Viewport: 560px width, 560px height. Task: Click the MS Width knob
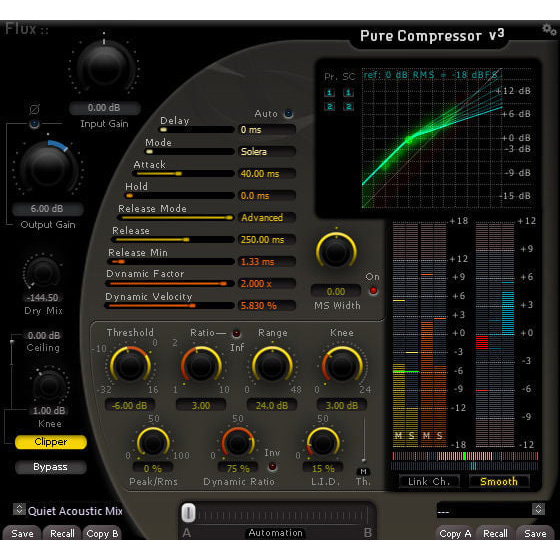(x=336, y=251)
